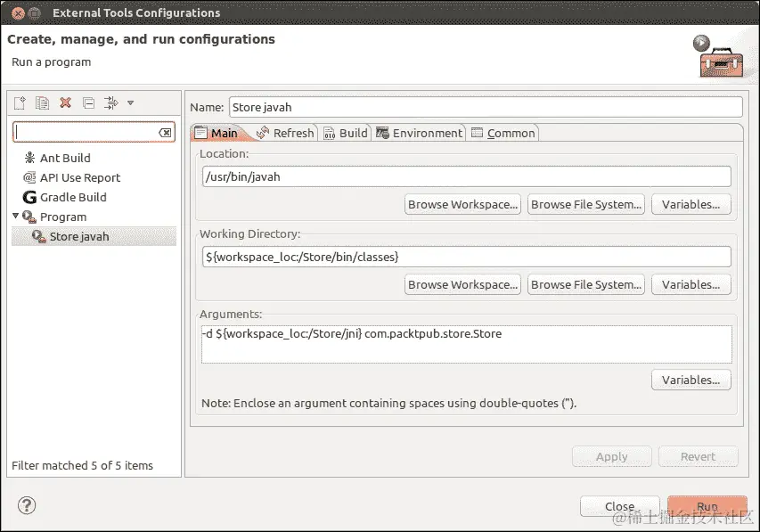Click Browse File System under Working Directory
This screenshot has height=532, width=760.
coord(586,284)
